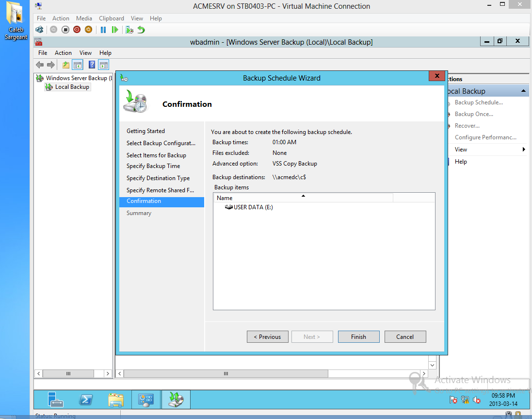
Task: Click the tree pane scroll right arrow
Action: click(108, 373)
